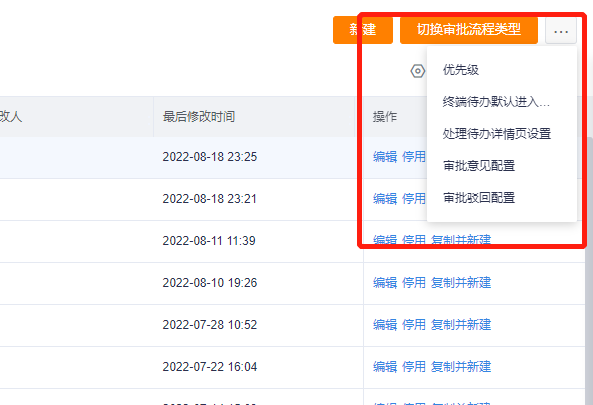Click the hexagon settings icon

418,71
